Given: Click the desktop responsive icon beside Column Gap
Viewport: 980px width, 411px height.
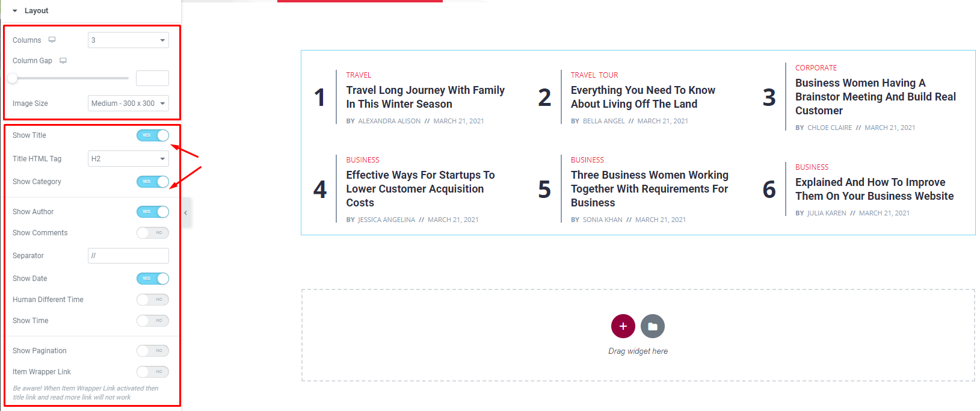Looking at the screenshot, I should coord(62,60).
